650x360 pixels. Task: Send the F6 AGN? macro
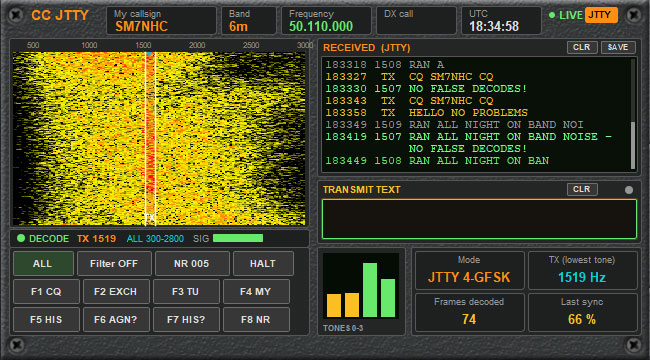pos(116,320)
